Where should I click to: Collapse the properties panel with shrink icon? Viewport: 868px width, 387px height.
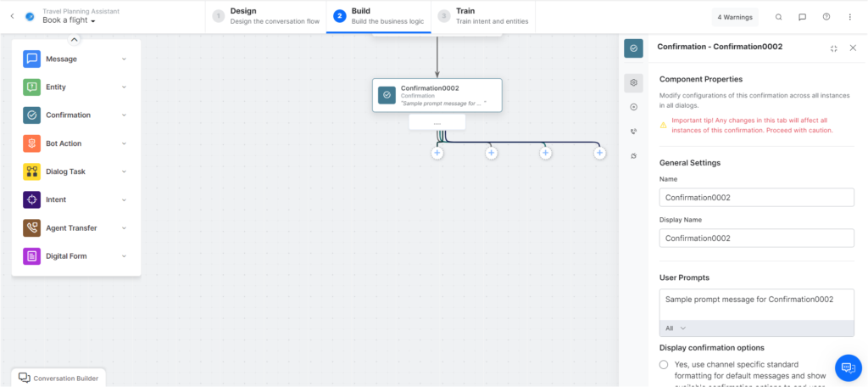[x=833, y=48]
